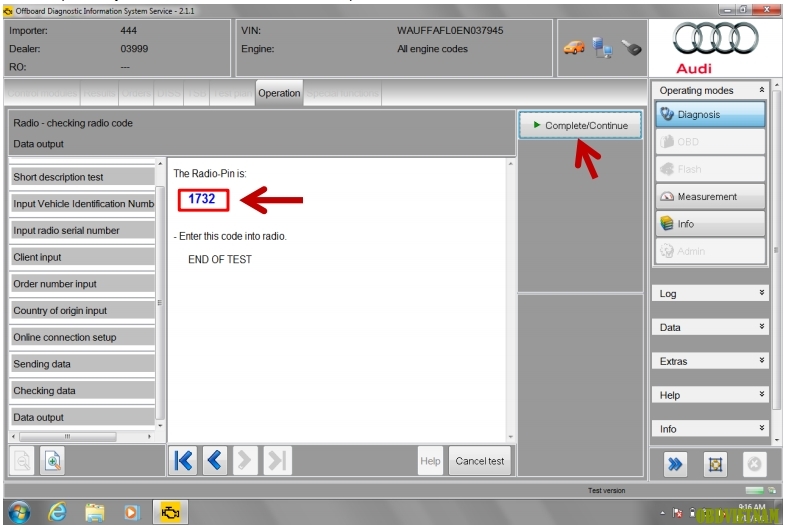Click the ignition key icon

[x=631, y=48]
